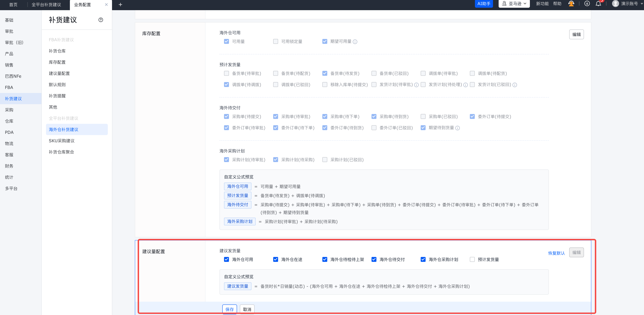644x315 pixels.
Task: Uncheck the 海外仓可用 checkbox under 建议发货量
Action: point(226,259)
